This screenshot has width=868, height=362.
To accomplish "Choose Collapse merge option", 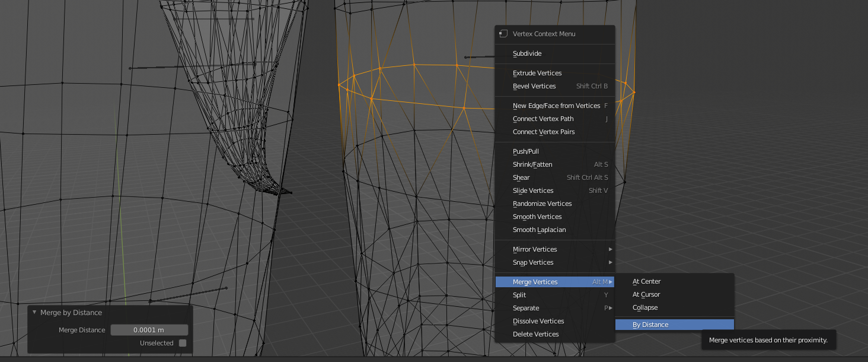I will [x=675, y=307].
